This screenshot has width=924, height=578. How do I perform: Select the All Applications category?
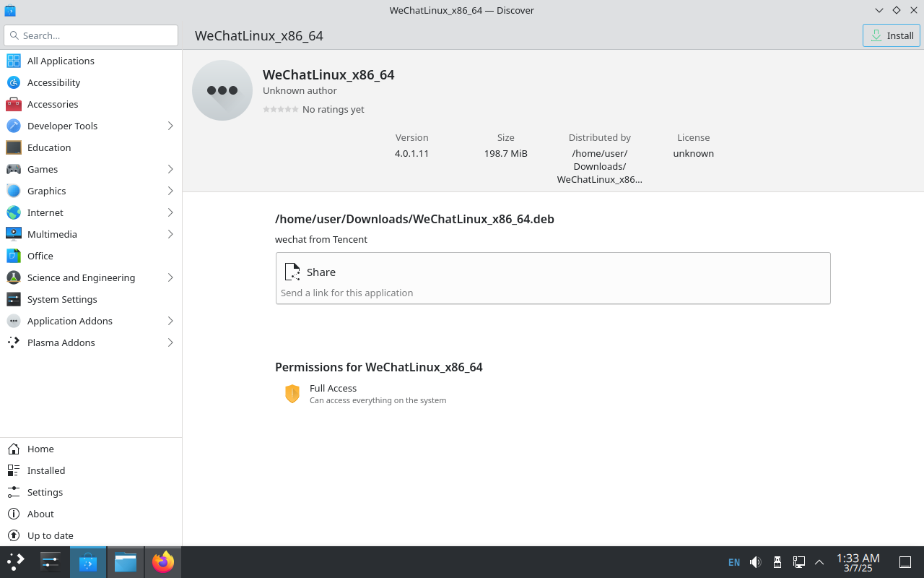click(91, 61)
